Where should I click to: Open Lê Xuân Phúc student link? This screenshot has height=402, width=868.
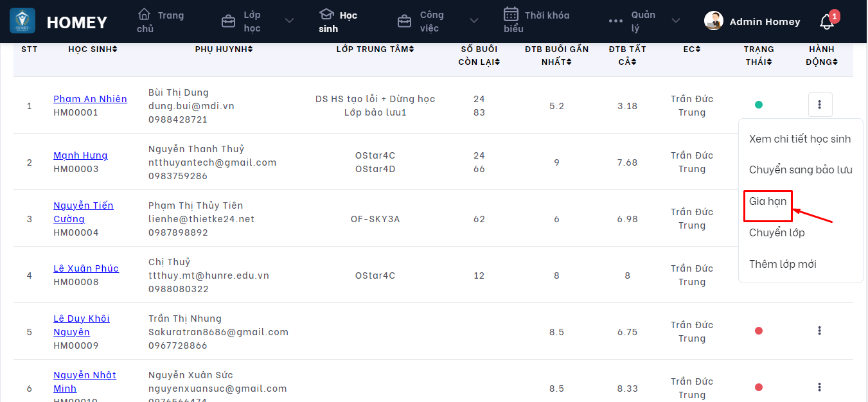(86, 268)
